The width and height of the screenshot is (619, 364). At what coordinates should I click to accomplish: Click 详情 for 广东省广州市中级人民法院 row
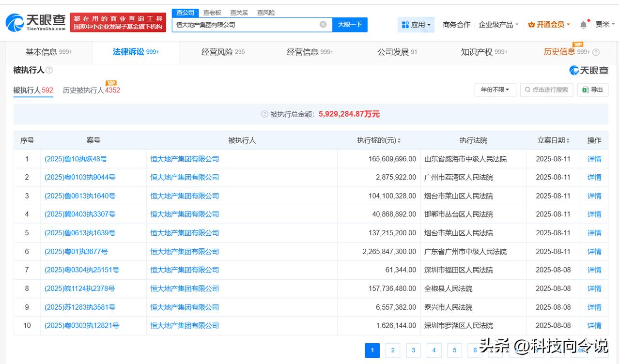point(594,252)
